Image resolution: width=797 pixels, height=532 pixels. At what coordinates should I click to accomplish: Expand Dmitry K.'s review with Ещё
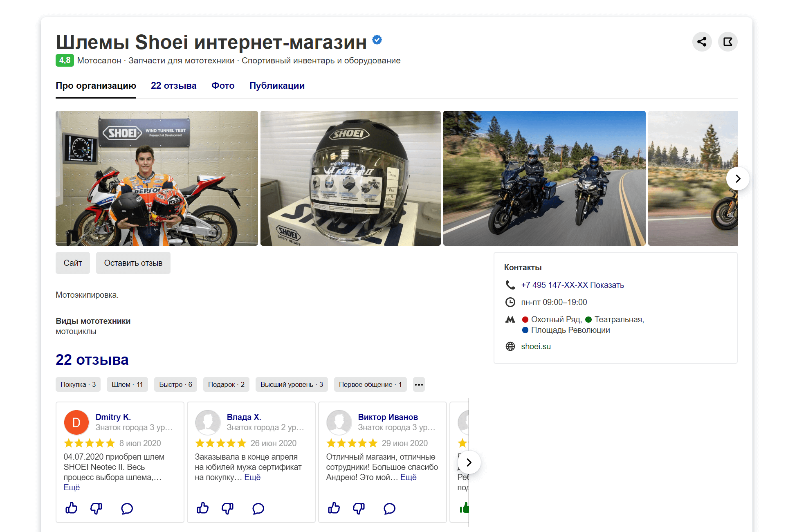click(72, 487)
